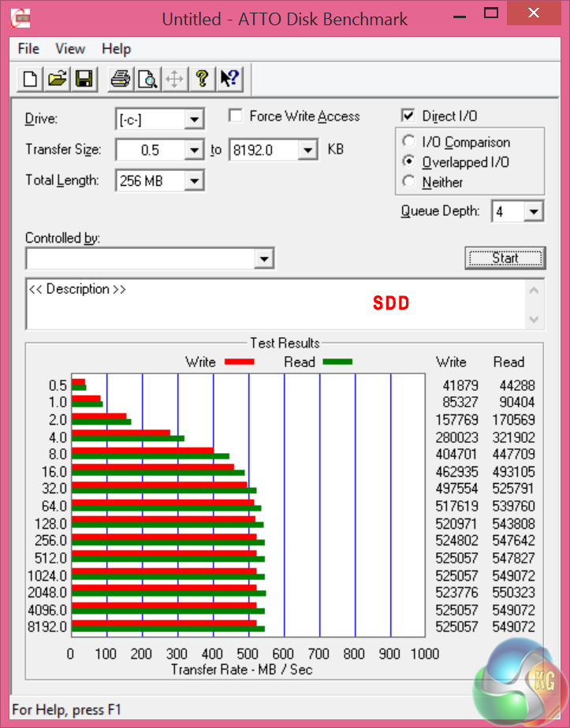Start the benchmark with Start button
This screenshot has width=570, height=728.
tap(505, 258)
